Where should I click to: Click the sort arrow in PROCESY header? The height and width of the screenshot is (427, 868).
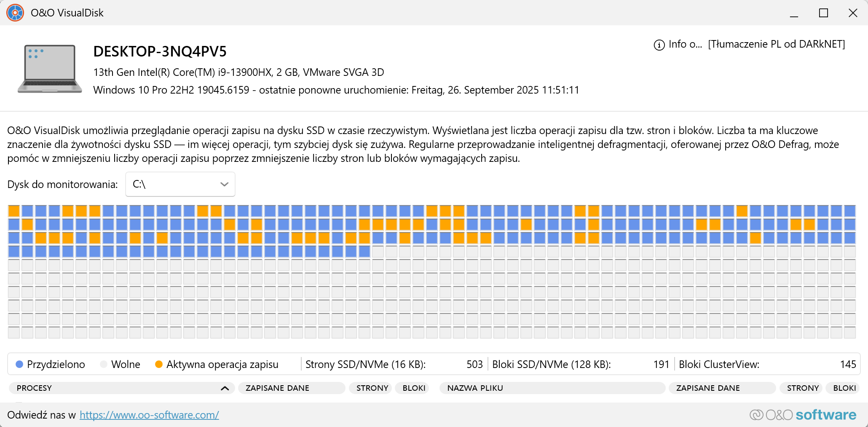point(225,388)
